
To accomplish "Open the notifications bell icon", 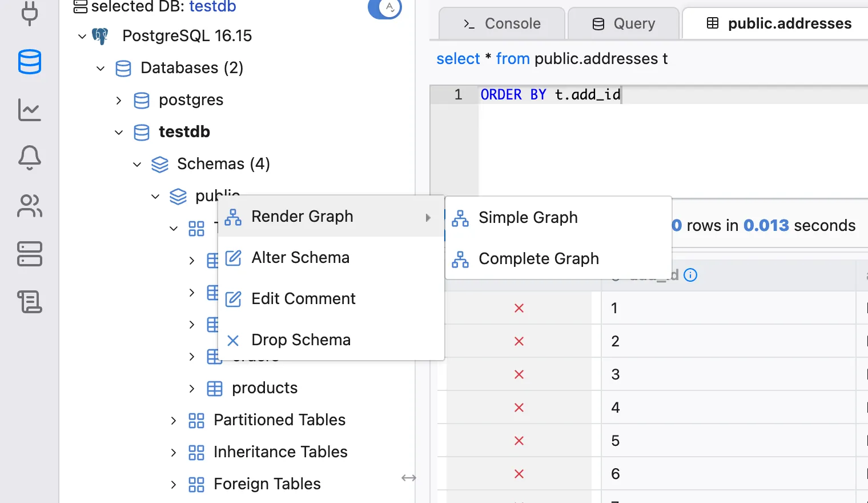I will [x=30, y=158].
